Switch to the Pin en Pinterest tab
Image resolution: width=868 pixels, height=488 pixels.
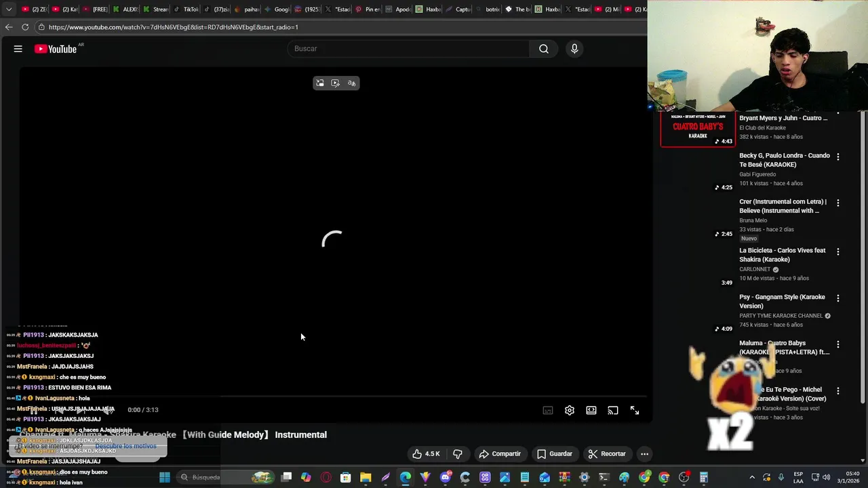tap(368, 9)
